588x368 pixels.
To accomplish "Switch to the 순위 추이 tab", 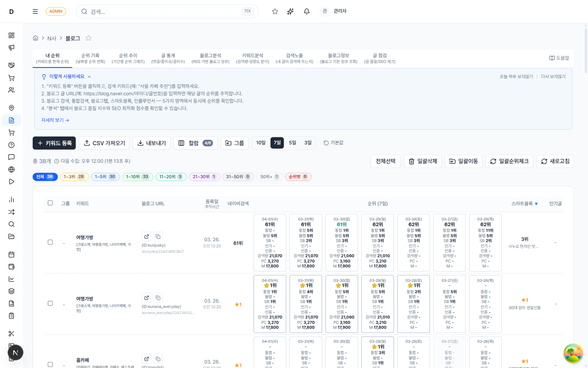I will pyautogui.click(x=128, y=58).
